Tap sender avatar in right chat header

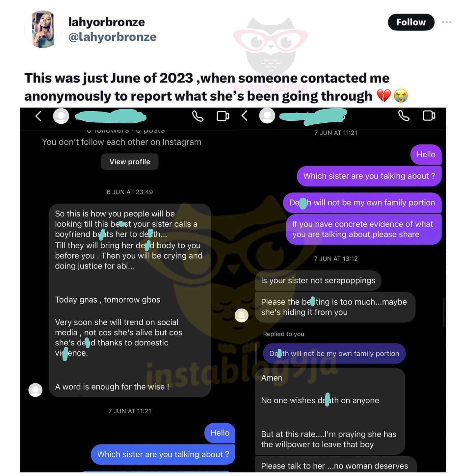pos(267,116)
